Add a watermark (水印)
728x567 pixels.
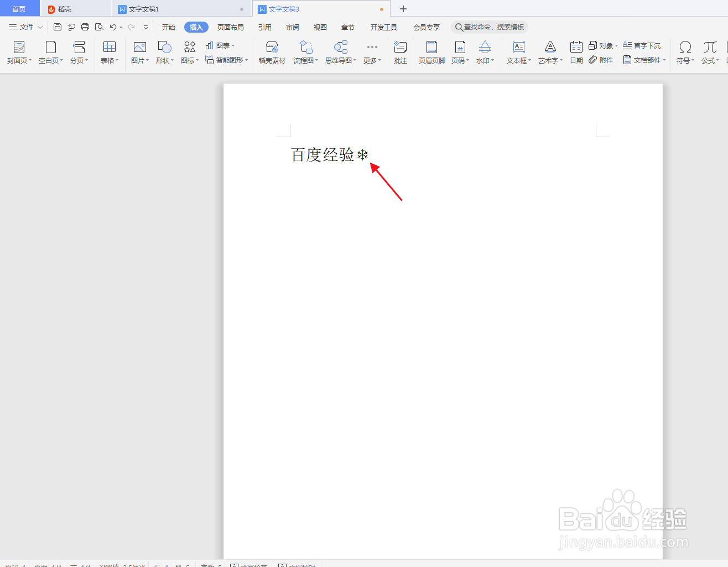pyautogui.click(x=485, y=53)
